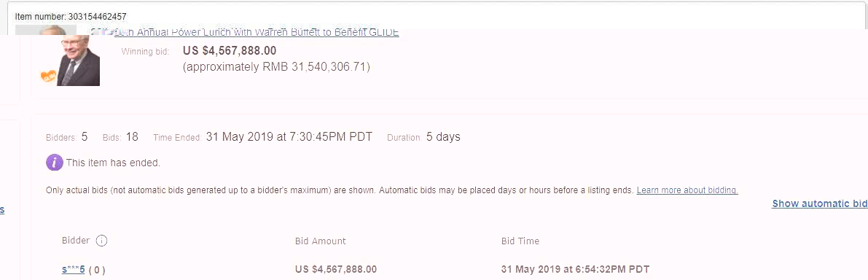
Task: Click the orange GLIDE charity heart icon
Action: [x=49, y=77]
